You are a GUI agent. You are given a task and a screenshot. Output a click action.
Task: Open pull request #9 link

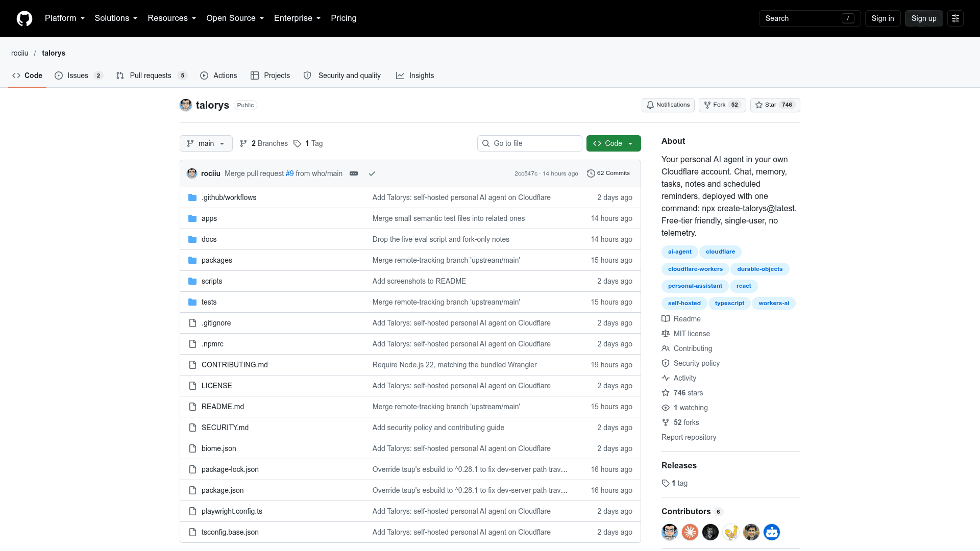click(x=289, y=173)
